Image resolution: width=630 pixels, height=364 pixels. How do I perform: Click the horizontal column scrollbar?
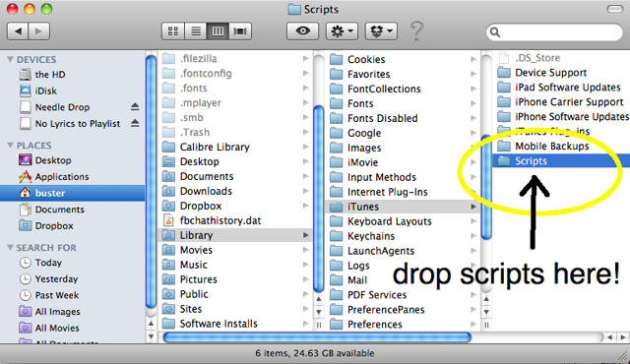[x=317, y=337]
